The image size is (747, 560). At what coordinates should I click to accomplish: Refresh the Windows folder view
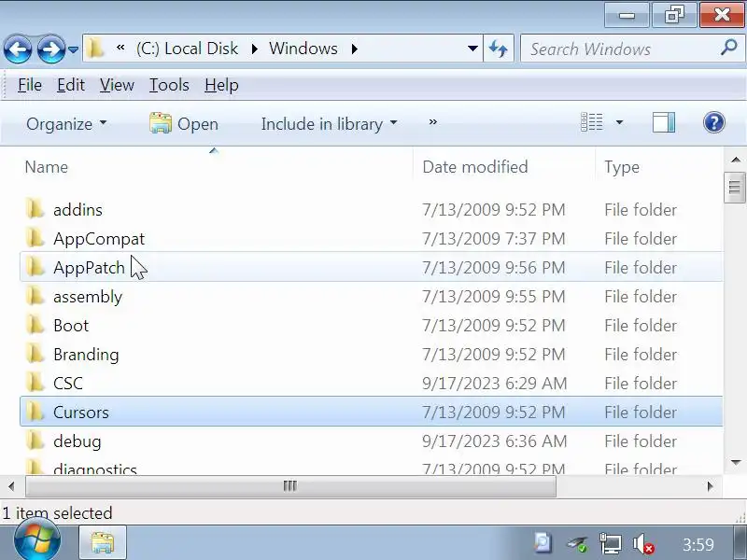499,49
